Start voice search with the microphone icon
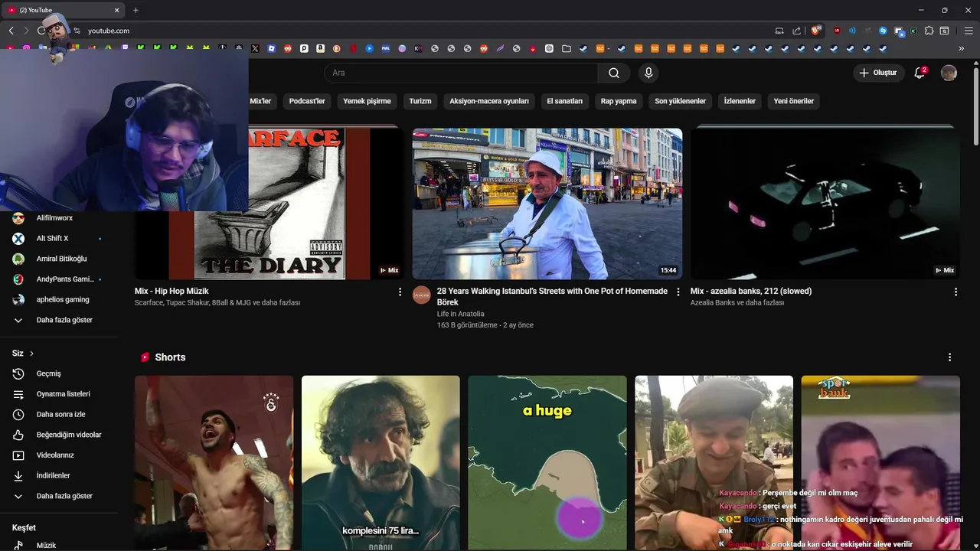The width and height of the screenshot is (980, 551). point(648,73)
